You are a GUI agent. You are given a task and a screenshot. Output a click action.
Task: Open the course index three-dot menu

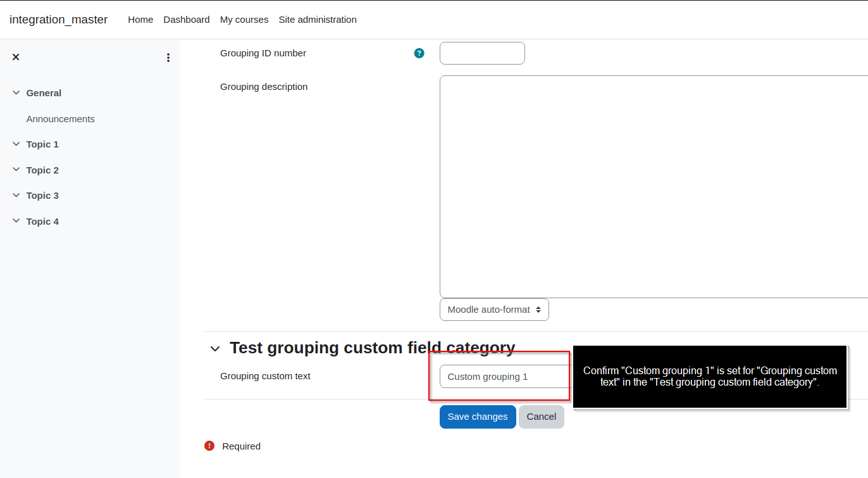coord(168,58)
